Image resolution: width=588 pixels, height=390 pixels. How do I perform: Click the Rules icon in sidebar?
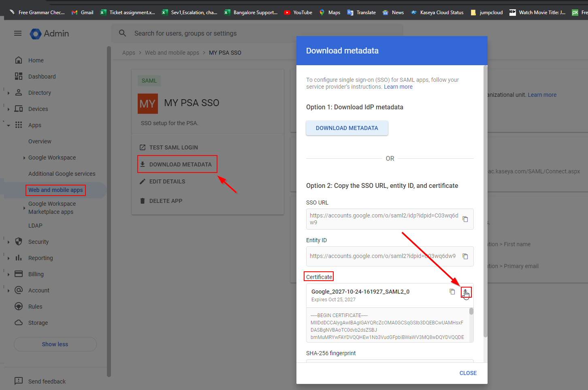(19, 307)
